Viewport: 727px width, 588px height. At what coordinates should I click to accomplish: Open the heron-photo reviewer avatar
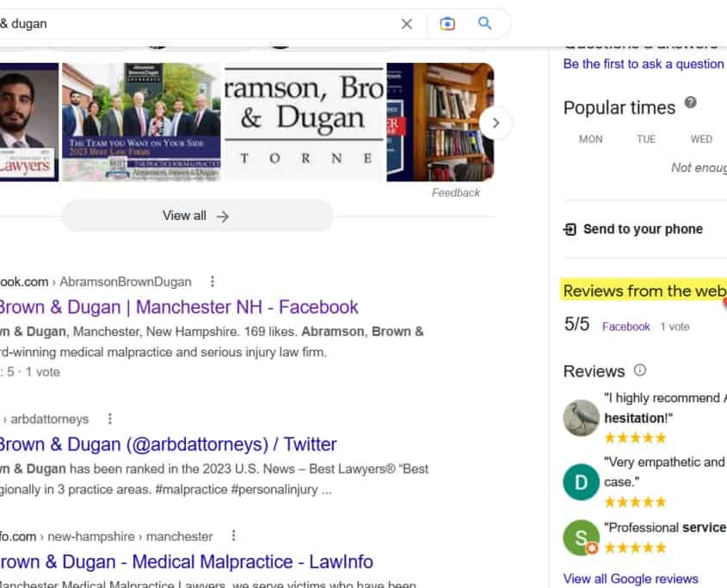581,418
